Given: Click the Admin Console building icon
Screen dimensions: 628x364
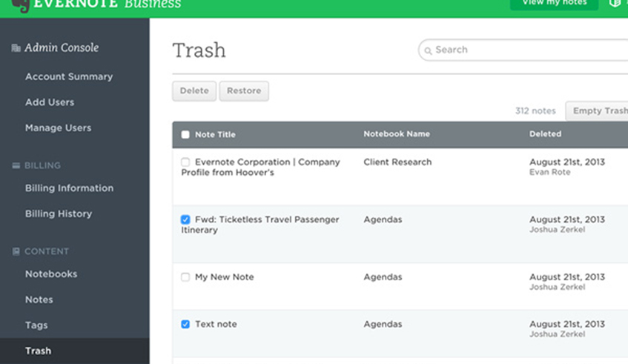Looking at the screenshot, I should pos(16,48).
